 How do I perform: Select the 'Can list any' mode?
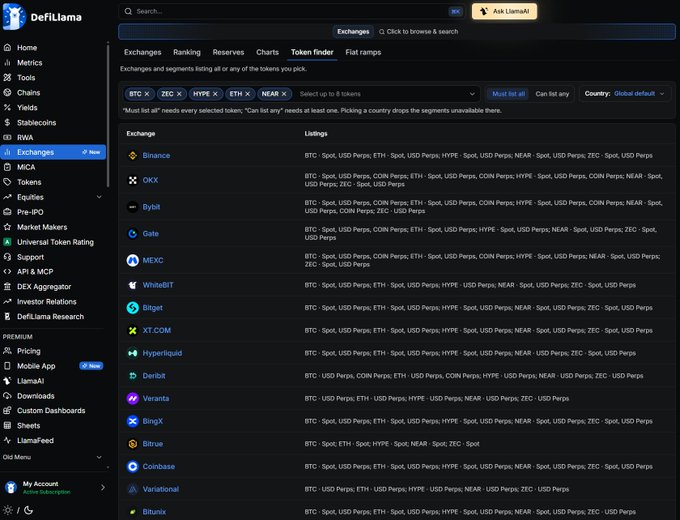(x=552, y=94)
